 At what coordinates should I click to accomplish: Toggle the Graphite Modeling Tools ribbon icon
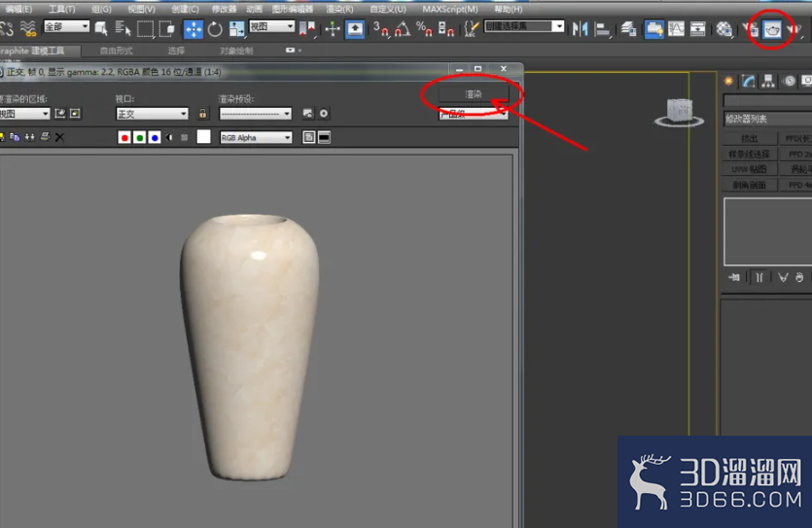point(654,29)
